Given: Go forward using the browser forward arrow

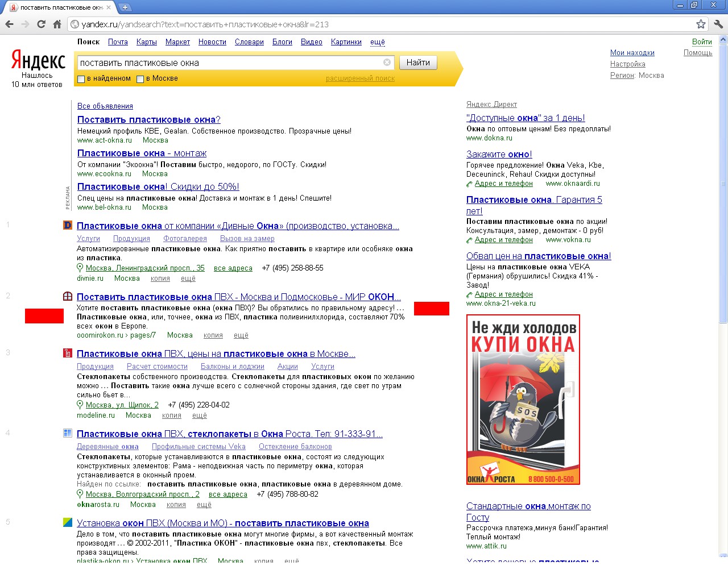Looking at the screenshot, I should (x=25, y=24).
